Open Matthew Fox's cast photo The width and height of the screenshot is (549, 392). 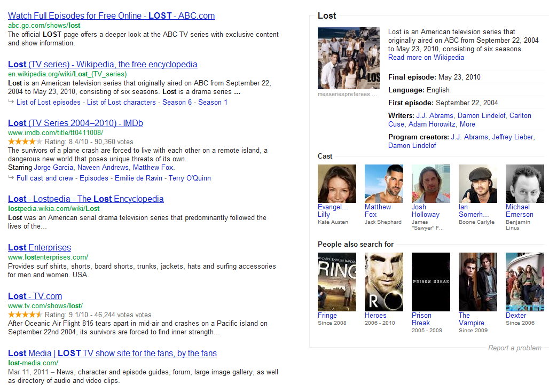tap(383, 183)
